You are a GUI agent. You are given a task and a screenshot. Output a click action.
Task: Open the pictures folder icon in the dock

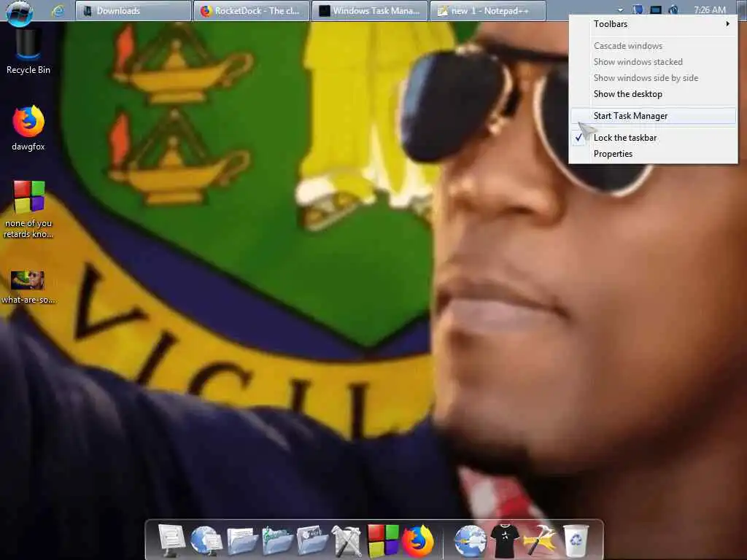pyautogui.click(x=312, y=540)
